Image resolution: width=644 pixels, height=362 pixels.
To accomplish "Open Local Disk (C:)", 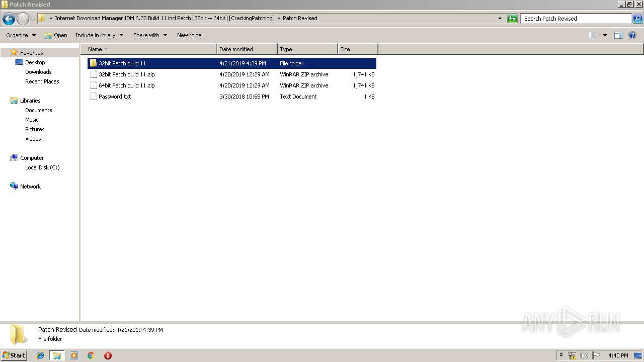I will click(42, 167).
